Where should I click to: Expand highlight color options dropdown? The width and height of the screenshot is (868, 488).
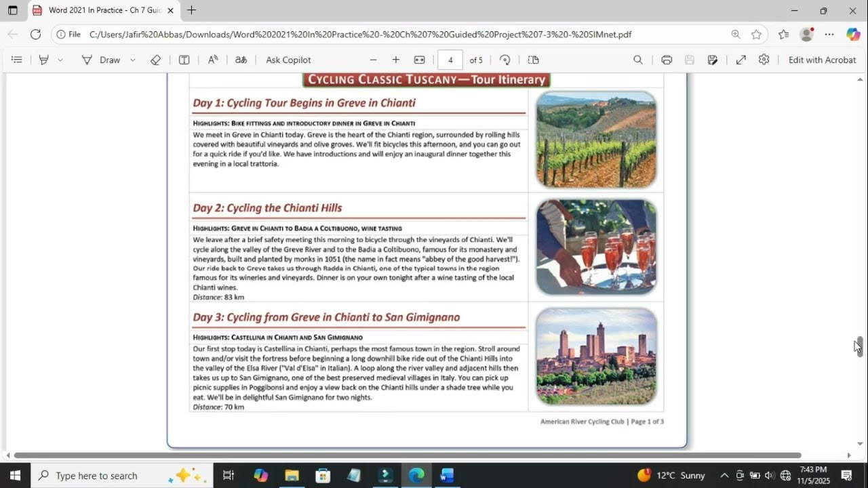[60, 60]
